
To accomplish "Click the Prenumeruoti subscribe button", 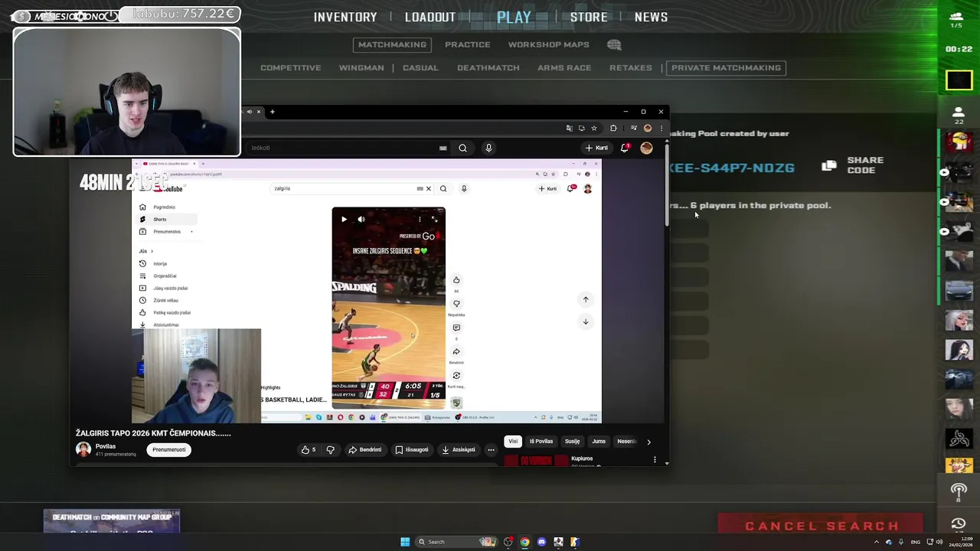I will (x=168, y=450).
